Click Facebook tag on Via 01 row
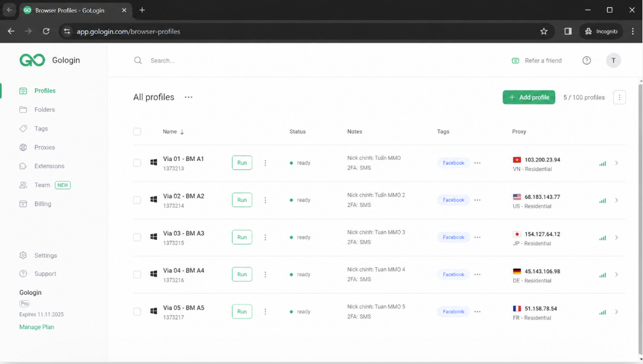Viewport: 643px width, 364px height. [454, 163]
